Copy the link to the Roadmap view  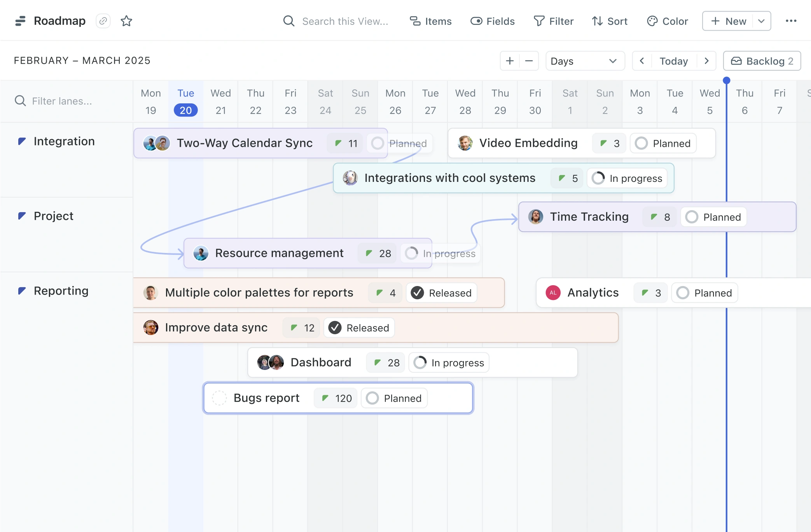point(103,21)
